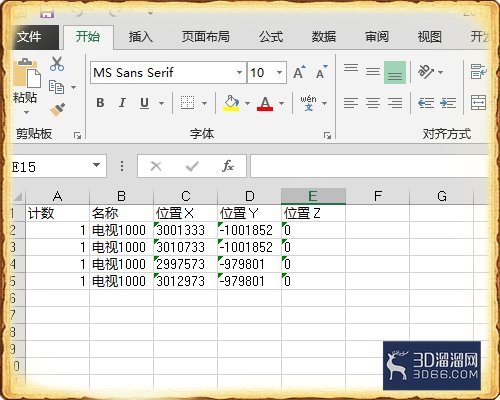Open the font color dropdown arrow
Viewport: 500px width, 400px height.
tap(281, 103)
